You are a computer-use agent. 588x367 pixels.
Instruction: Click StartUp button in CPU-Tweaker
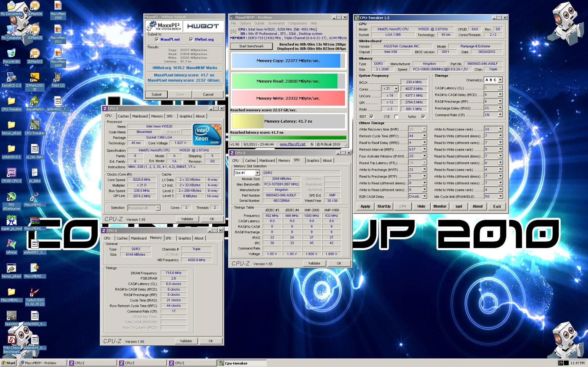[x=384, y=206]
